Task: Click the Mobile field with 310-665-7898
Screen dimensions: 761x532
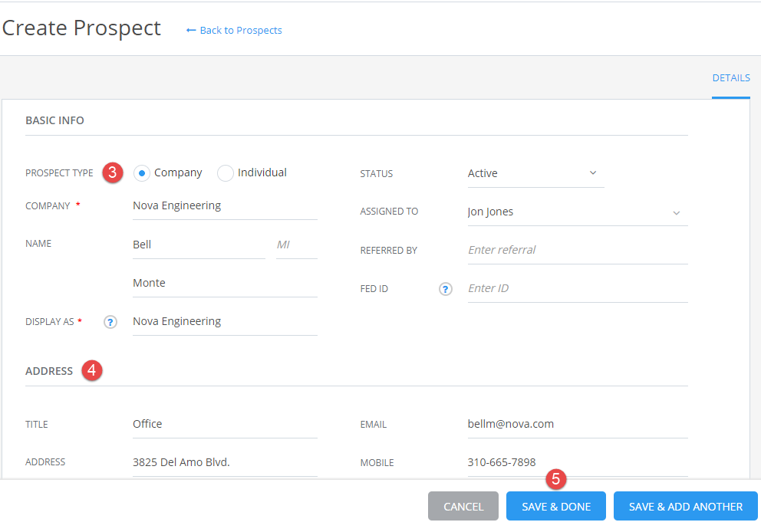Action: point(578,463)
